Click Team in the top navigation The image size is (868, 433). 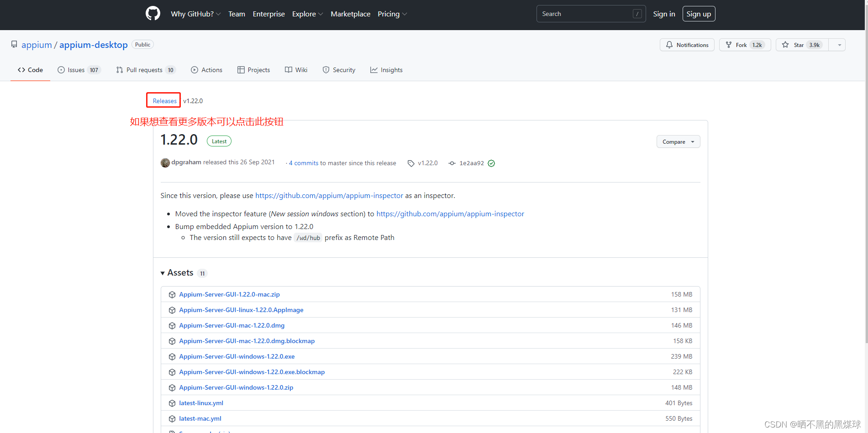pyautogui.click(x=237, y=14)
